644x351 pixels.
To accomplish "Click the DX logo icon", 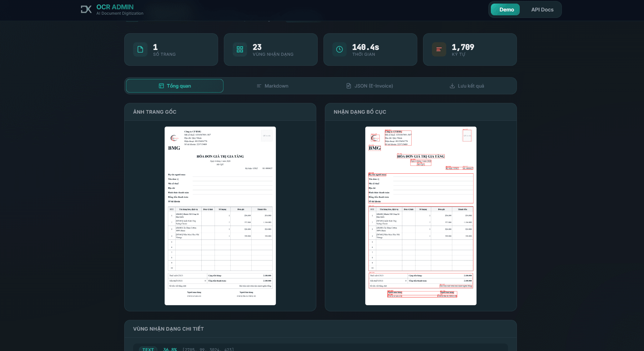I will [x=86, y=9].
